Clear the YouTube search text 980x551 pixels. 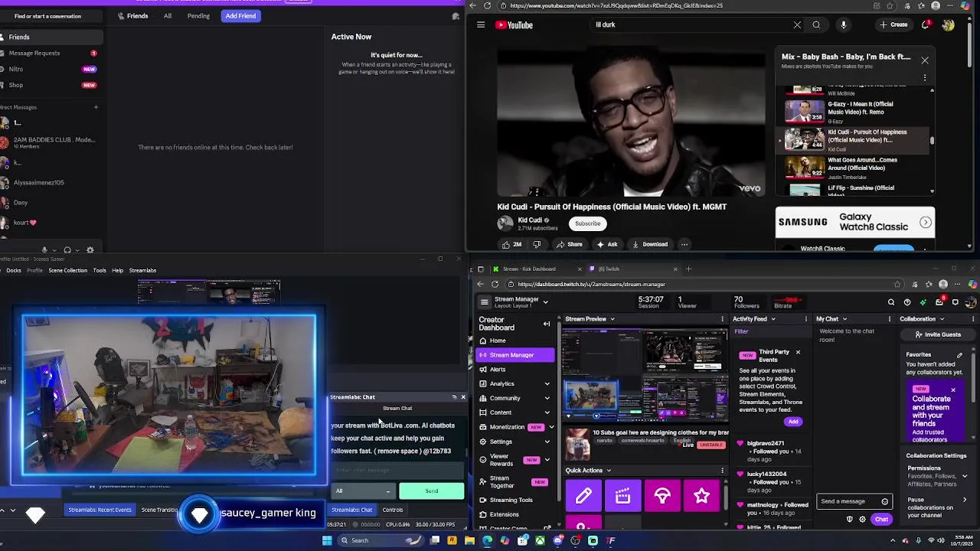[x=797, y=24]
